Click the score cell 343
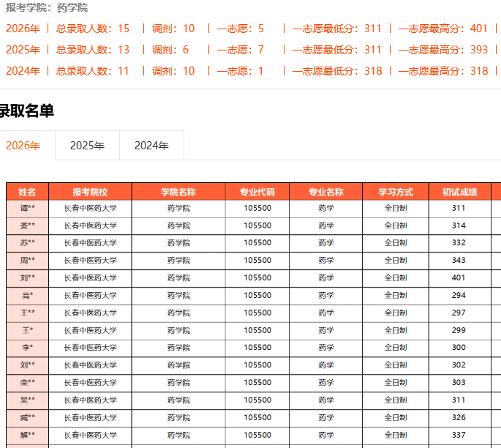The width and height of the screenshot is (501, 448). tap(459, 260)
